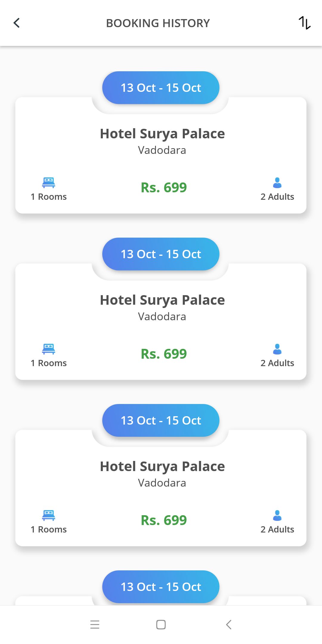Click Rs. 699 price in first booking
322x644 pixels.
click(164, 188)
